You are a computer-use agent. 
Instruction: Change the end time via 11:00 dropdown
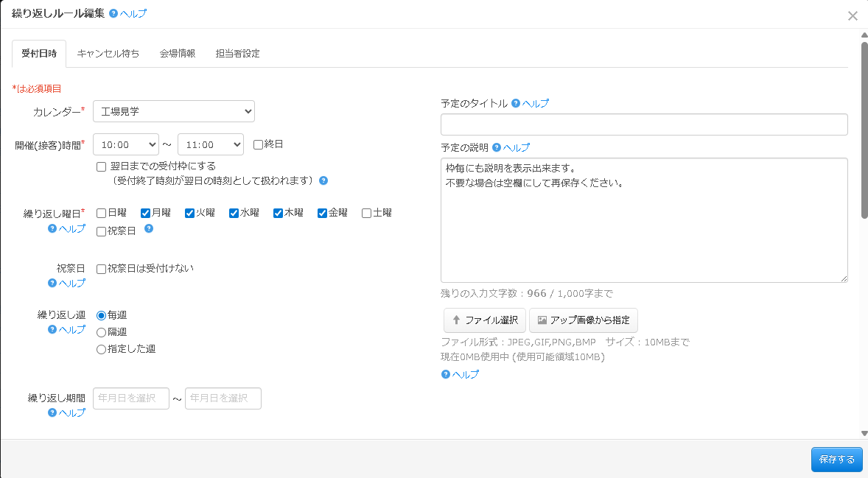(x=210, y=144)
